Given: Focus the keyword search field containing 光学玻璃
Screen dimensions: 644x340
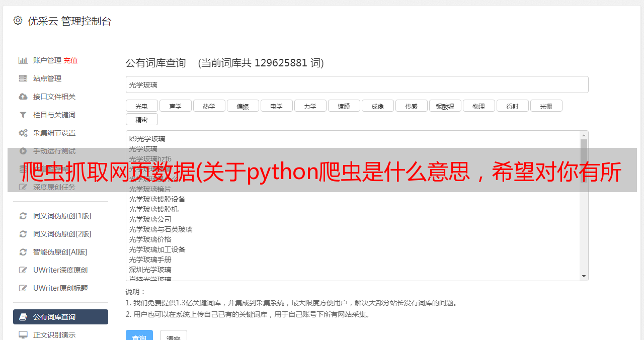Looking at the screenshot, I should click(x=357, y=84).
